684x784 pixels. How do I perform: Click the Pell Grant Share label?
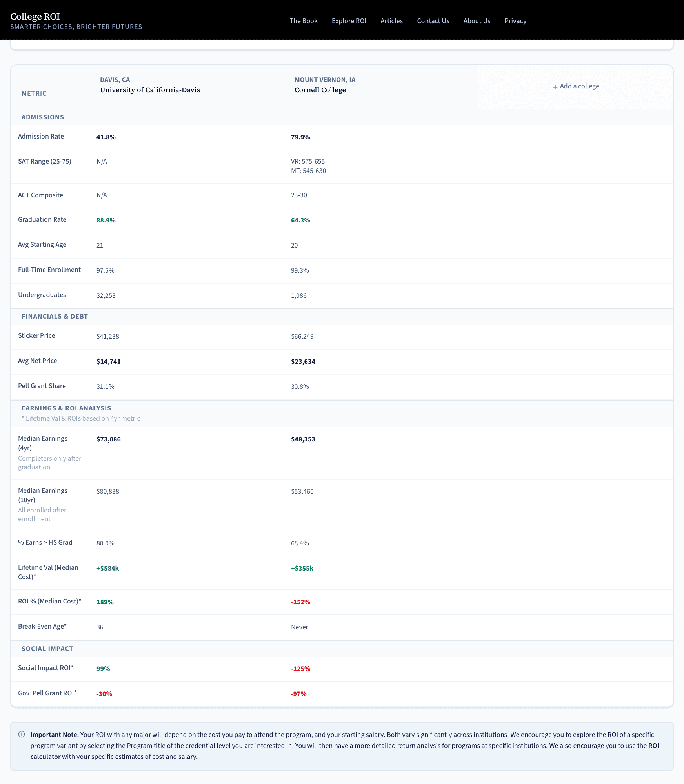[x=42, y=386]
